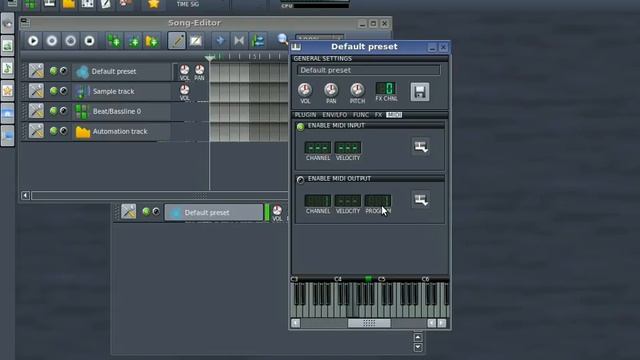Image resolution: width=640 pixels, height=360 pixels.
Task: Click the green base note marker above piano
Action: 368,279
